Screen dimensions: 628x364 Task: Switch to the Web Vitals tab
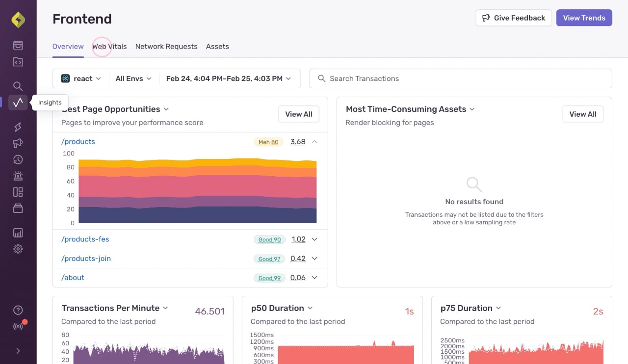pyautogui.click(x=109, y=47)
